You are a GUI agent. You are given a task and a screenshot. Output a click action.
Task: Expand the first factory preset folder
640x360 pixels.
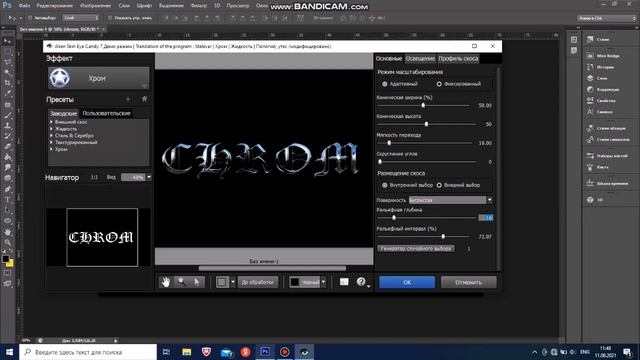(51, 122)
